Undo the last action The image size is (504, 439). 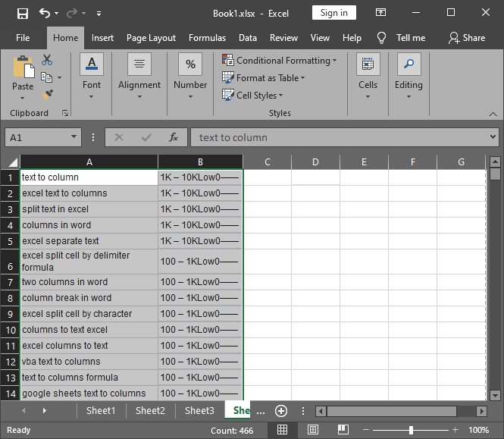45,13
